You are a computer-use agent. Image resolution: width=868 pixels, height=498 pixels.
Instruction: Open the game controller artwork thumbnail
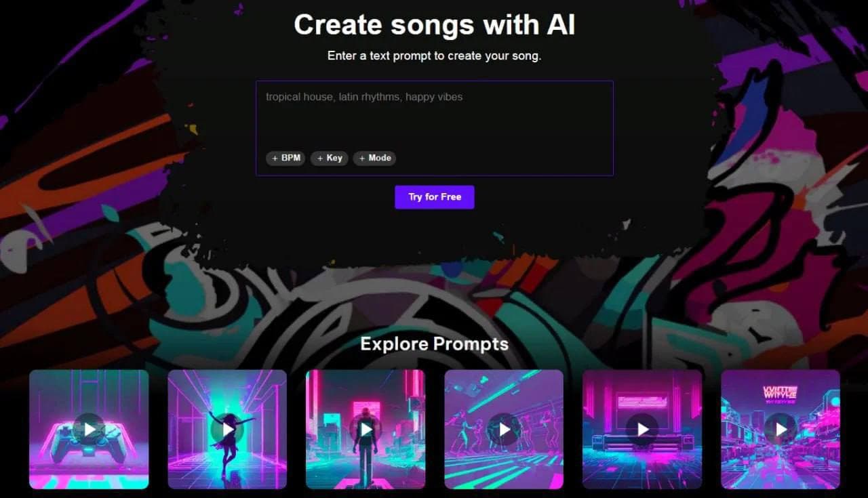click(x=89, y=430)
